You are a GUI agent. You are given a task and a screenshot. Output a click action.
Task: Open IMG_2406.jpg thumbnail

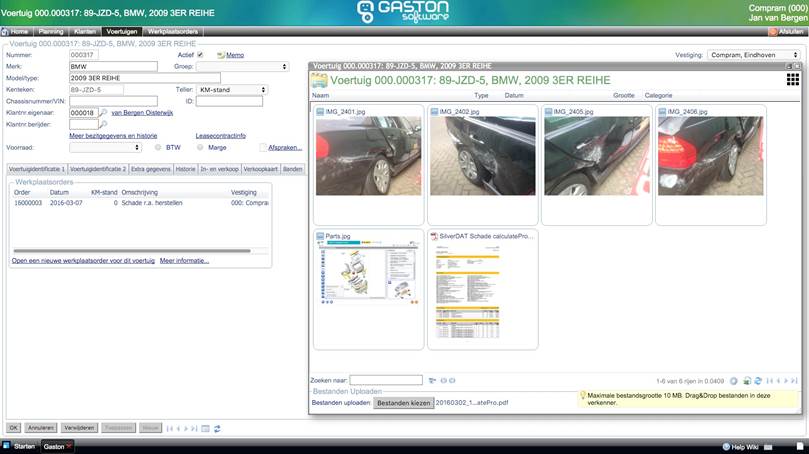pos(710,156)
